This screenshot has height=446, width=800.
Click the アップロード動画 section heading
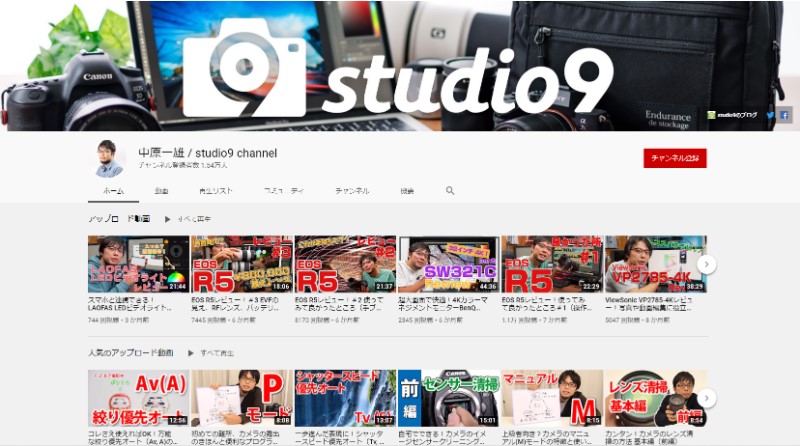tap(119, 219)
